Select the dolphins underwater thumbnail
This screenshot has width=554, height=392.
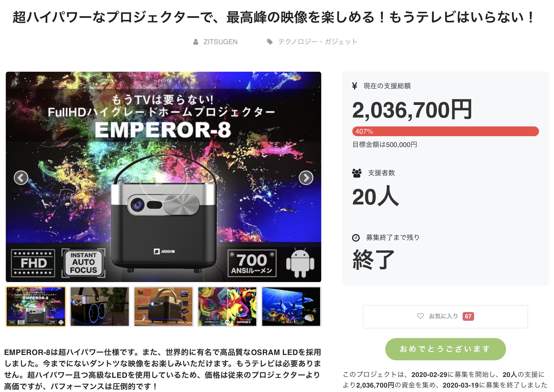[x=291, y=307]
